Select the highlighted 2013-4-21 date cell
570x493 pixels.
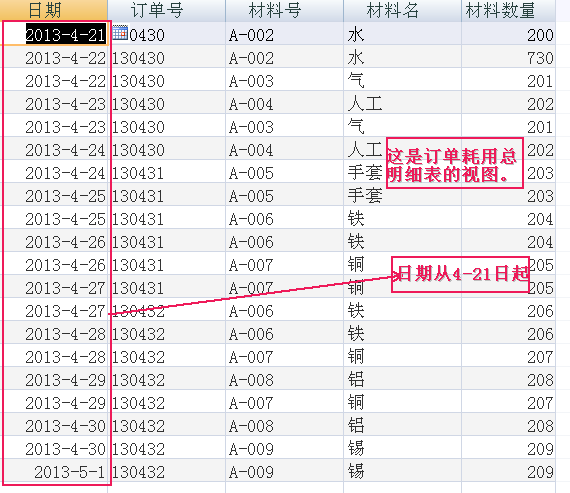[x=66, y=35]
